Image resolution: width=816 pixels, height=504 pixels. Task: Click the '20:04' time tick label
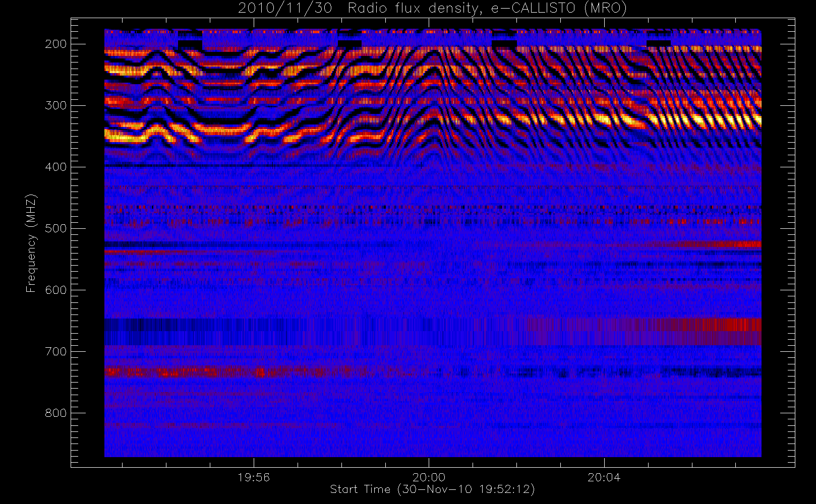[604, 477]
